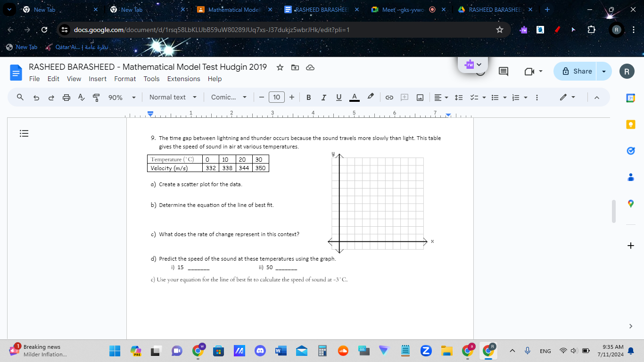The image size is (644, 362).
Task: Open the Comic font dropdown
Action: tap(229, 97)
